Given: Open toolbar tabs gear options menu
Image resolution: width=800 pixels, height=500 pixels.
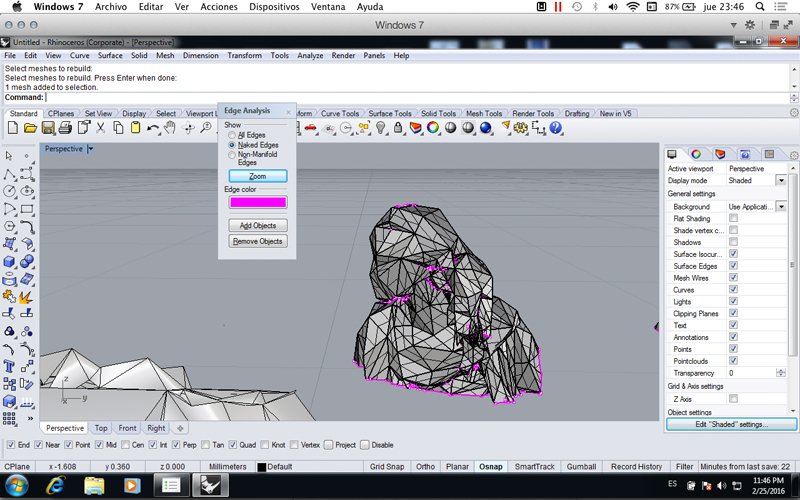Looking at the screenshot, I should (x=794, y=113).
